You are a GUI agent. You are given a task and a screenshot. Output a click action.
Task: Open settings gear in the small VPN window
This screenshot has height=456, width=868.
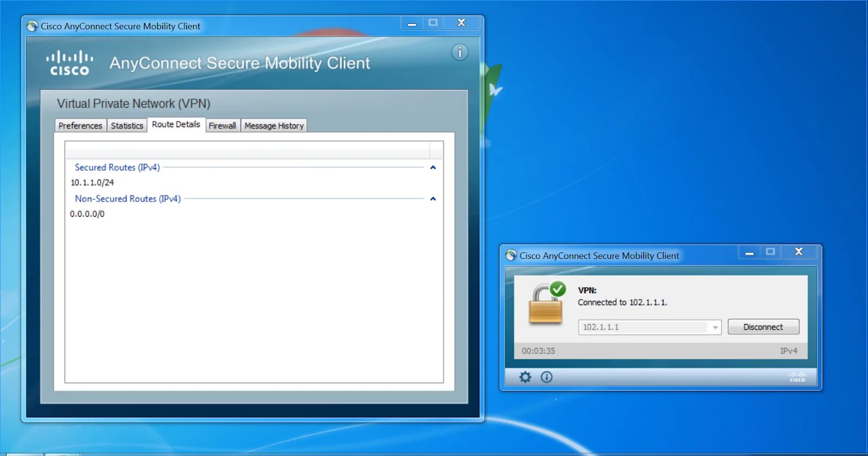[525, 377]
